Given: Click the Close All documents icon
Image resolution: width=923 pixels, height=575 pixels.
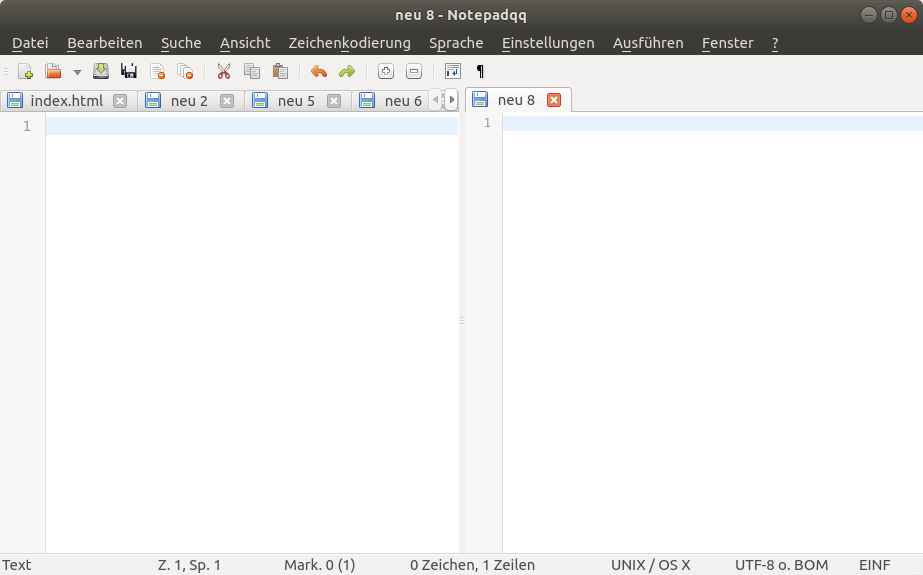Looking at the screenshot, I should tap(185, 71).
